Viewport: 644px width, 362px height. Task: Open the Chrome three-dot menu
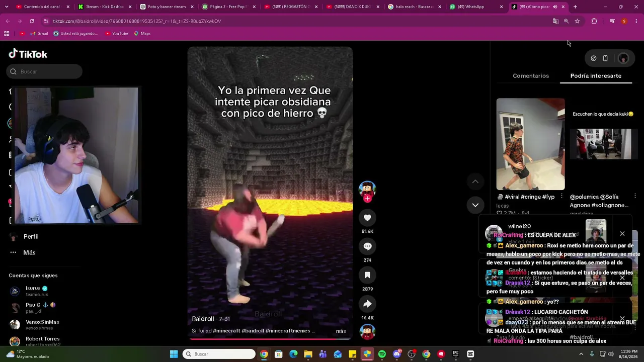click(x=636, y=21)
